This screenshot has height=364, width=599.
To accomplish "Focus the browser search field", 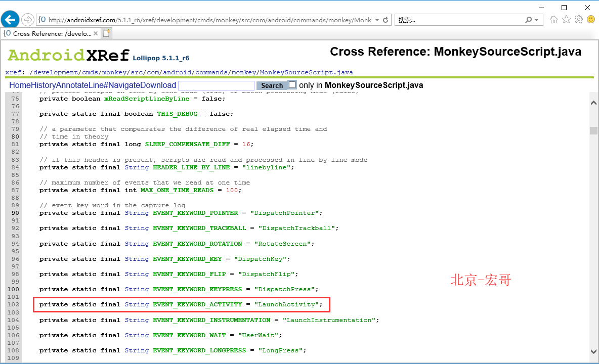I will click(460, 20).
